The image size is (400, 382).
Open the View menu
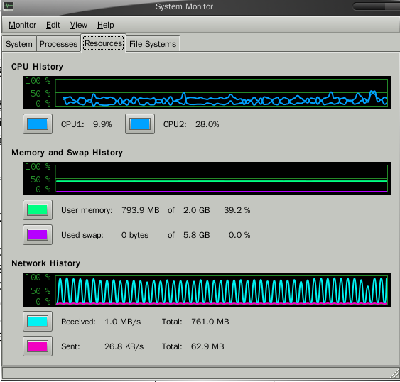click(78, 25)
